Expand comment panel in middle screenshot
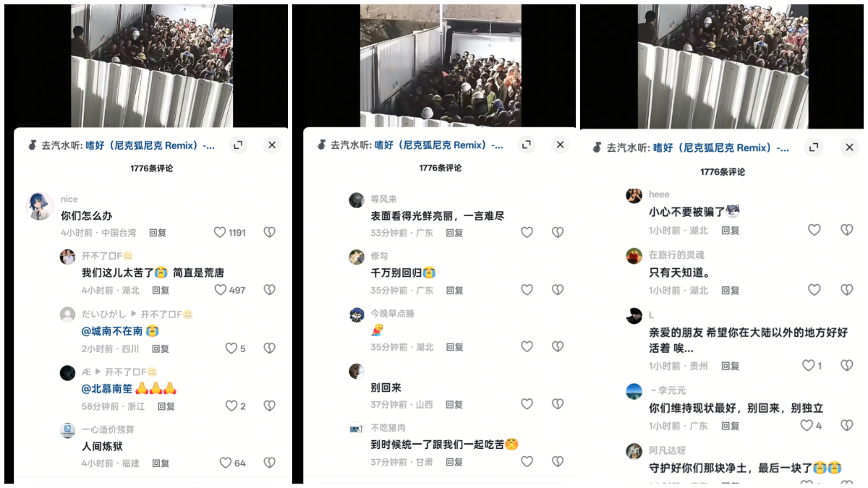Viewport: 868px width, 488px height. (x=527, y=145)
